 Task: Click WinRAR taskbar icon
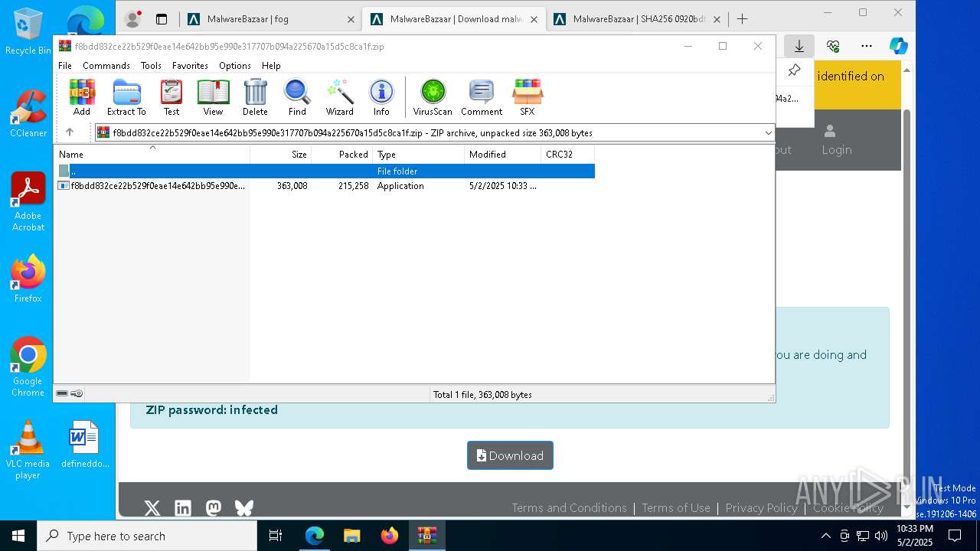427,536
